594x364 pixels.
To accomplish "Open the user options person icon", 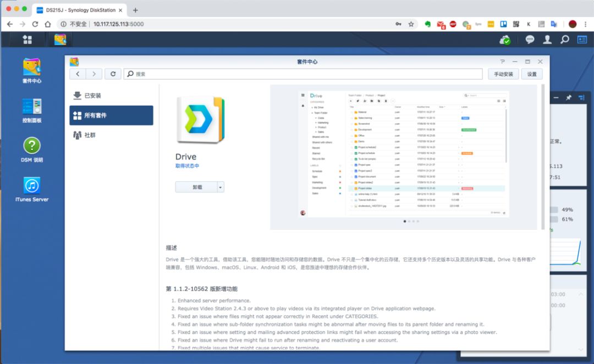I will pyautogui.click(x=547, y=40).
